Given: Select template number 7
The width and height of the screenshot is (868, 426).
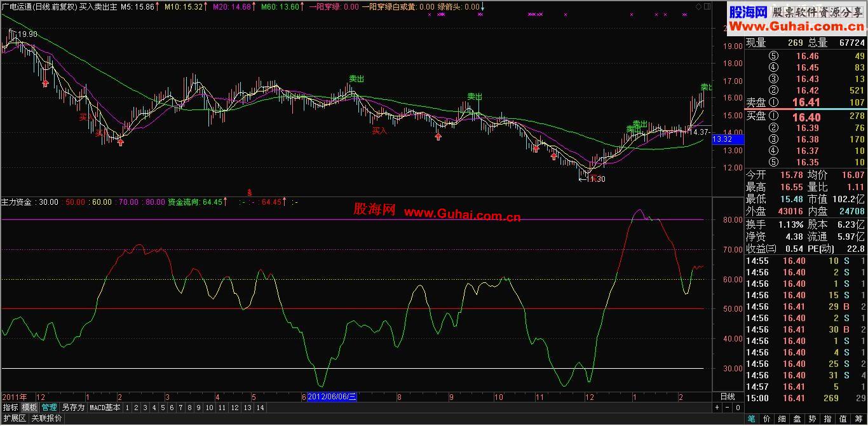Looking at the screenshot, I should click(180, 408).
